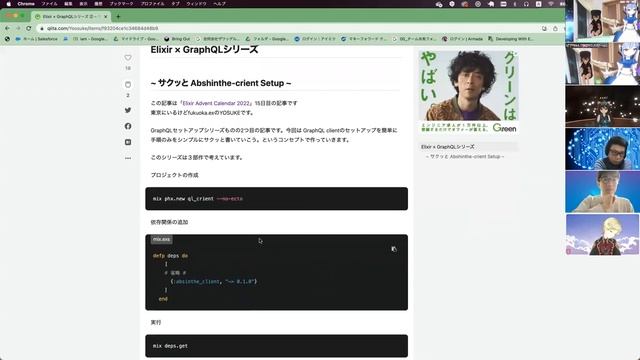Open the Salesforce home bookmark
This screenshot has height=360, width=640.
pos(37,39)
